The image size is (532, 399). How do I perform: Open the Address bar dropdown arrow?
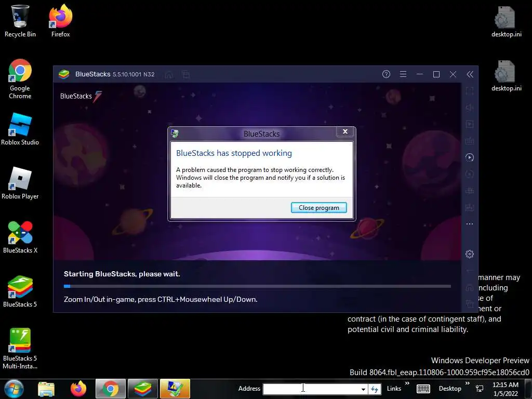(x=363, y=389)
